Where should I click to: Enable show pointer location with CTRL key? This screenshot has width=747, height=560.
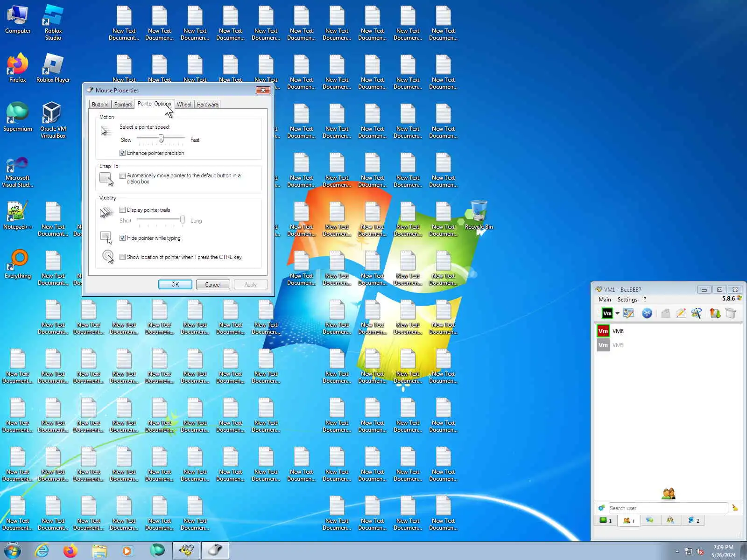coord(122,257)
